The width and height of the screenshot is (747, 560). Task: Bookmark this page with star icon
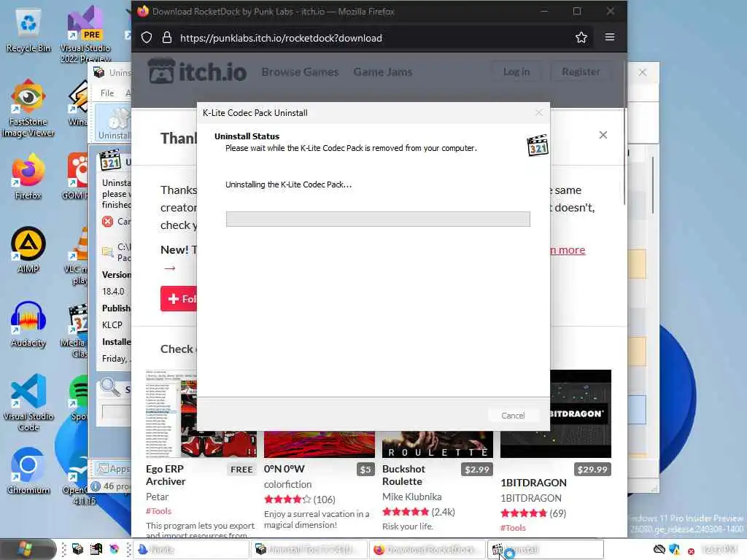(x=581, y=38)
